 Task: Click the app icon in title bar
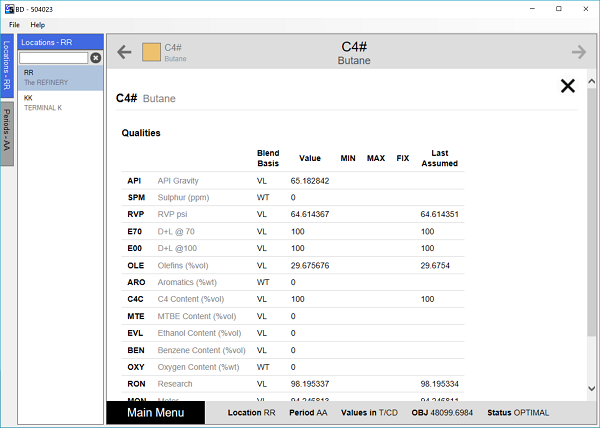coord(9,7)
